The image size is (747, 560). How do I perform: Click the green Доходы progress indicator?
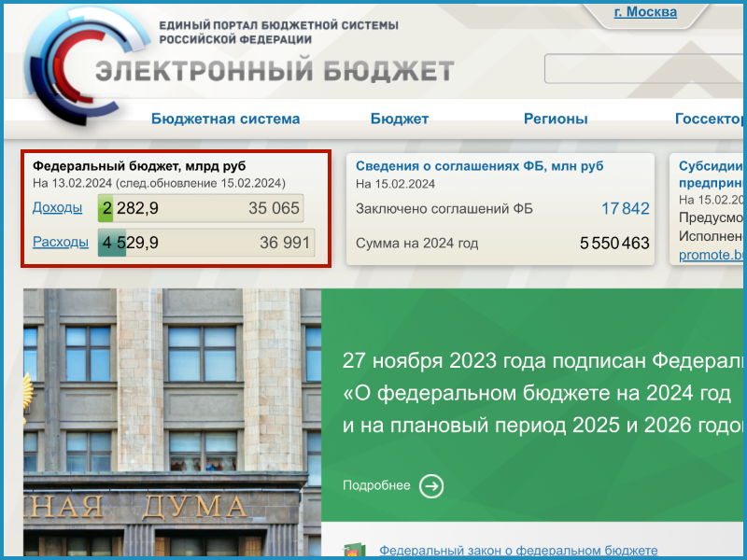click(x=105, y=207)
